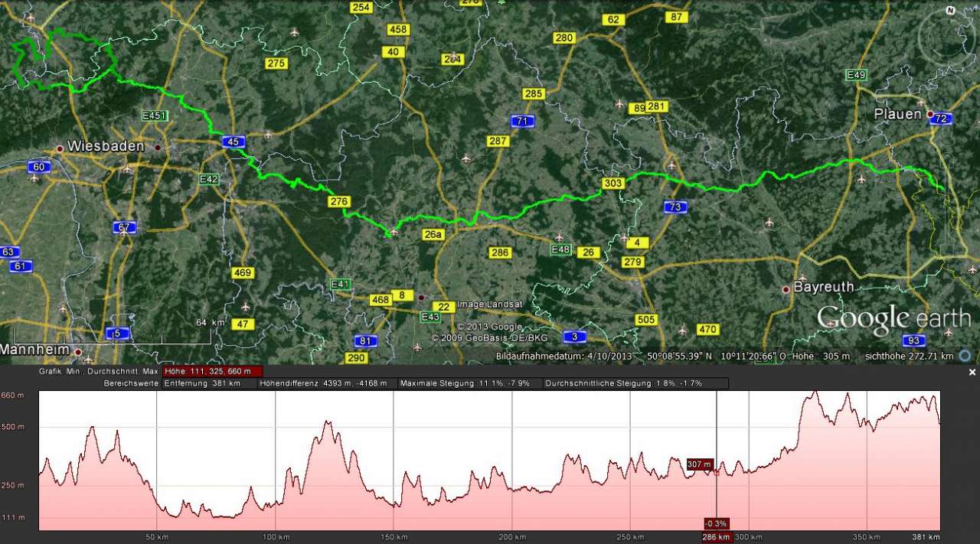980x544 pixels.
Task: Click the green E451 route sign
Action: point(155,116)
